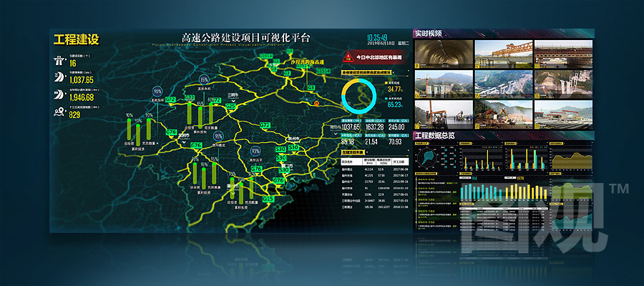Open the aerial valley viaduct video feed

tap(504, 84)
